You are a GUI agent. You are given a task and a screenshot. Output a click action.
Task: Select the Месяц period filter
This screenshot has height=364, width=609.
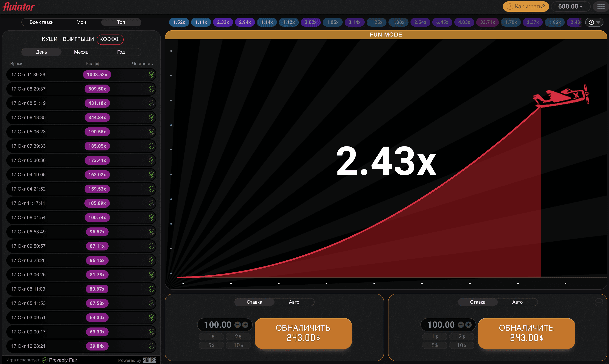(81, 52)
